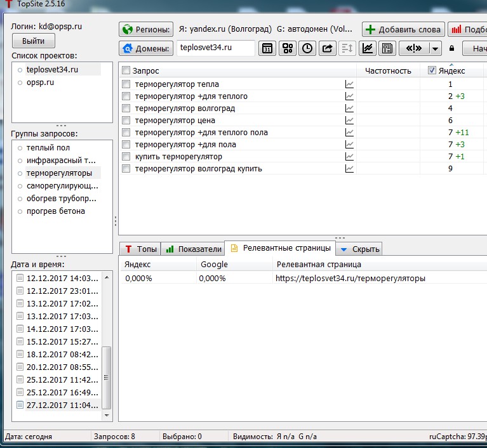Check the 'купить терморегулятор' row checkbox

click(126, 157)
